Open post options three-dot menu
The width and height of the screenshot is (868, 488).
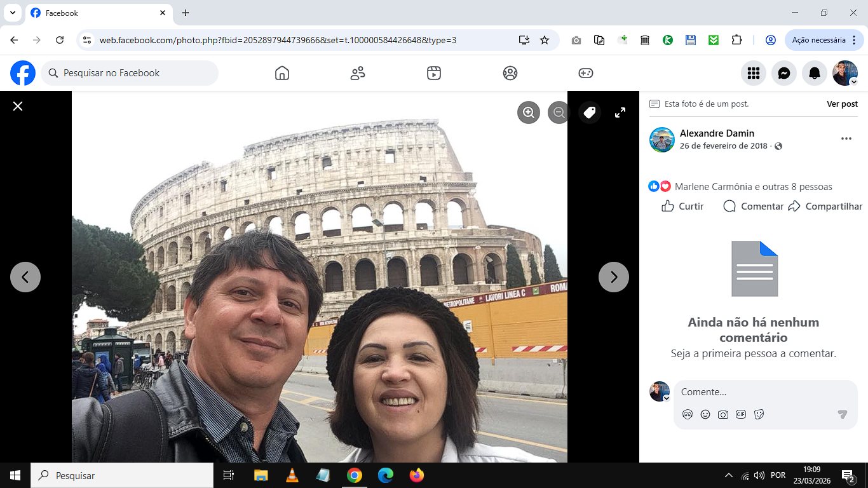846,139
